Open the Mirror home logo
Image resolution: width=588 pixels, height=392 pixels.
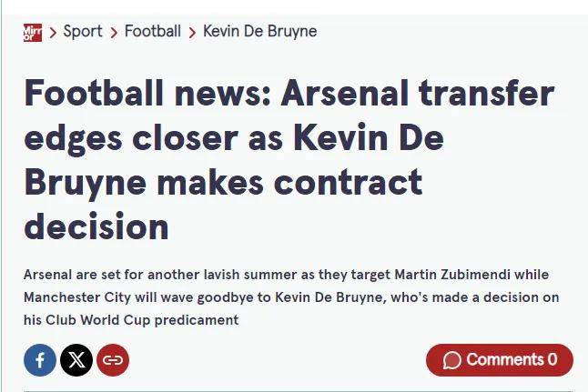(33, 32)
